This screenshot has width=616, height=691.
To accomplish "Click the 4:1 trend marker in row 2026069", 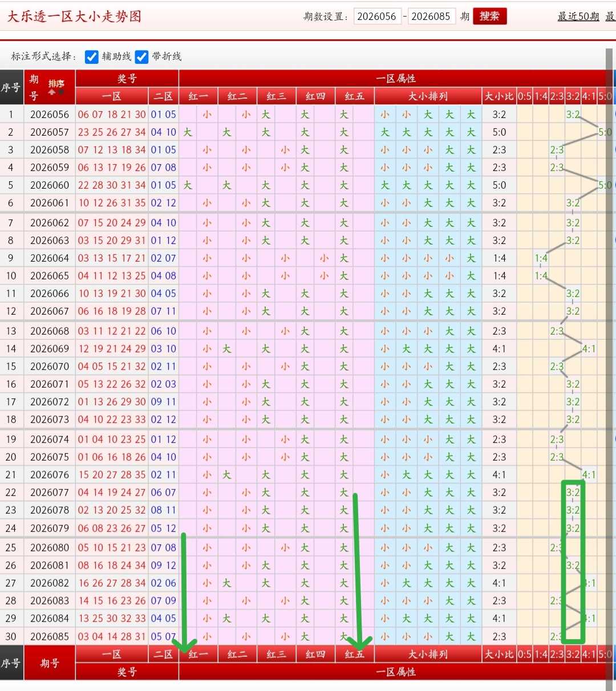I will coord(589,349).
